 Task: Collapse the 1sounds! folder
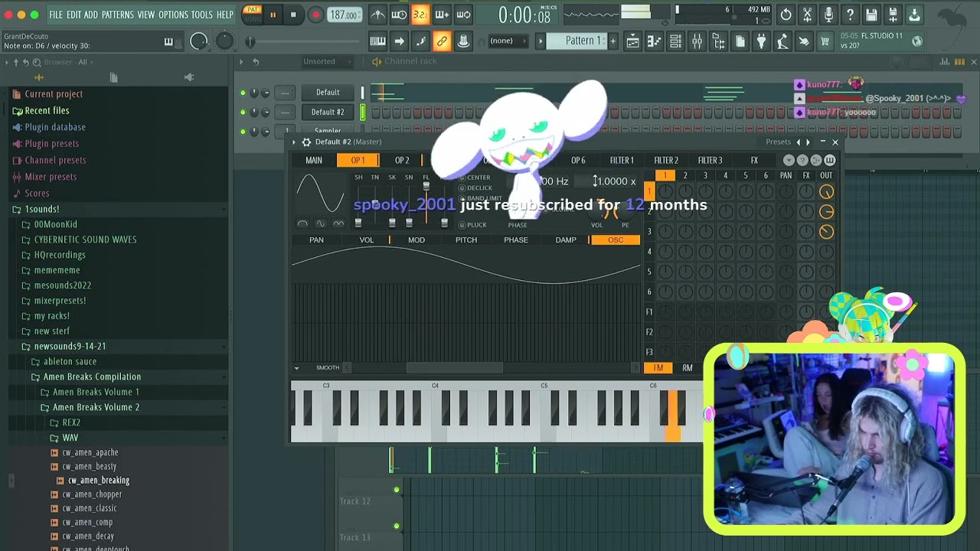pyautogui.click(x=41, y=209)
